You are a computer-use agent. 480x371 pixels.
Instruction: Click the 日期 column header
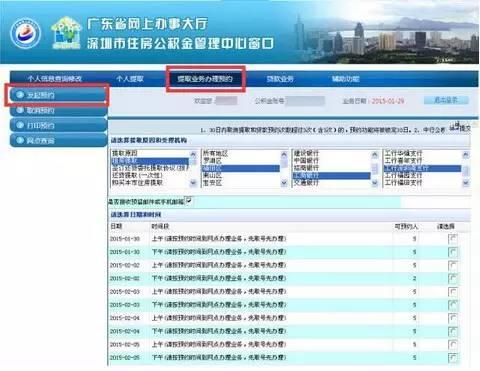116,226
